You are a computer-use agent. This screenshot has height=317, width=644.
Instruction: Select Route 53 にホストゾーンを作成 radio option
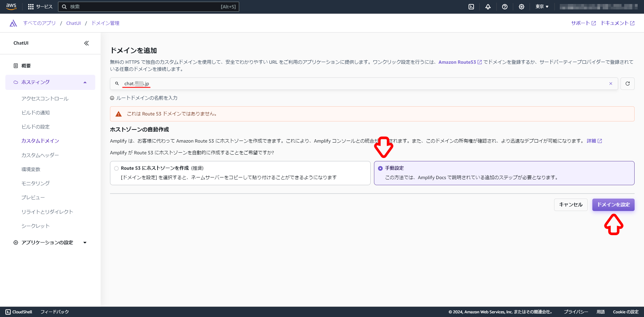click(x=116, y=168)
